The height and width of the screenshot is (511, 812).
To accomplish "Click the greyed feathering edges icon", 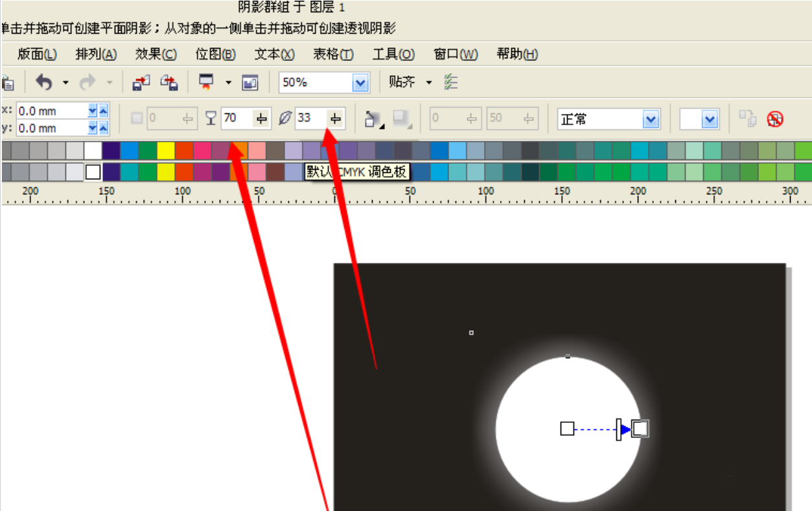I will [402, 119].
